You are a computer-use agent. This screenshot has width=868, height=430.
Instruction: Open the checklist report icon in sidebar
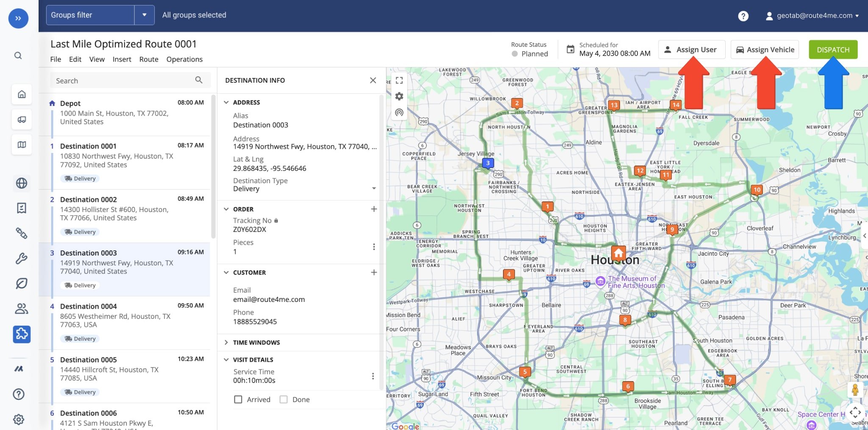coord(22,208)
